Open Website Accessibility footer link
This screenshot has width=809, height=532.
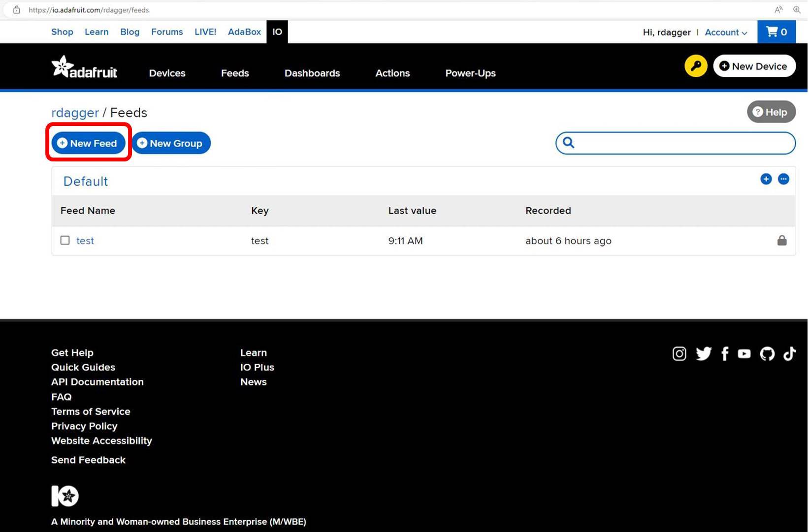tap(102, 441)
